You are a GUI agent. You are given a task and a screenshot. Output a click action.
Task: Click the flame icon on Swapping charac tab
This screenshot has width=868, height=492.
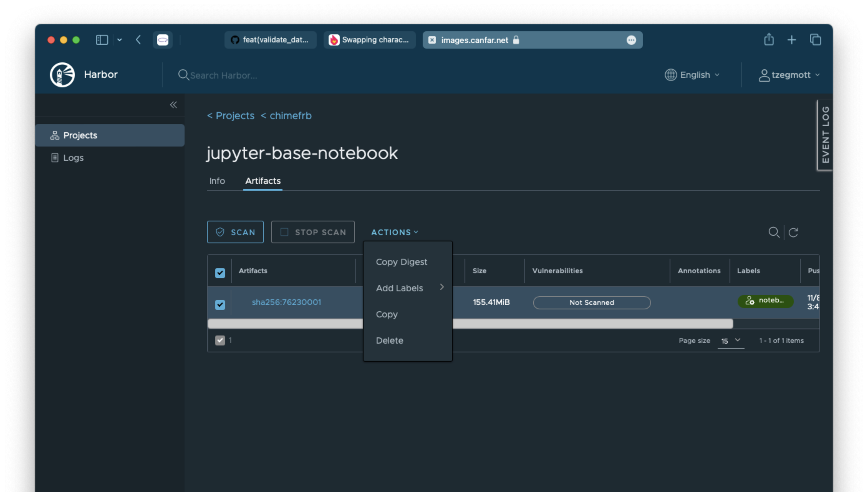point(334,40)
